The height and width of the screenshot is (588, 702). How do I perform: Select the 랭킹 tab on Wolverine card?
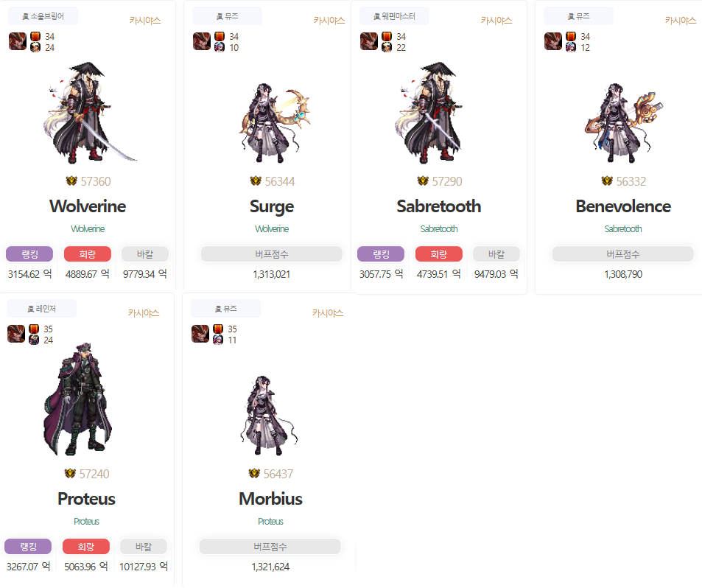pyautogui.click(x=29, y=254)
